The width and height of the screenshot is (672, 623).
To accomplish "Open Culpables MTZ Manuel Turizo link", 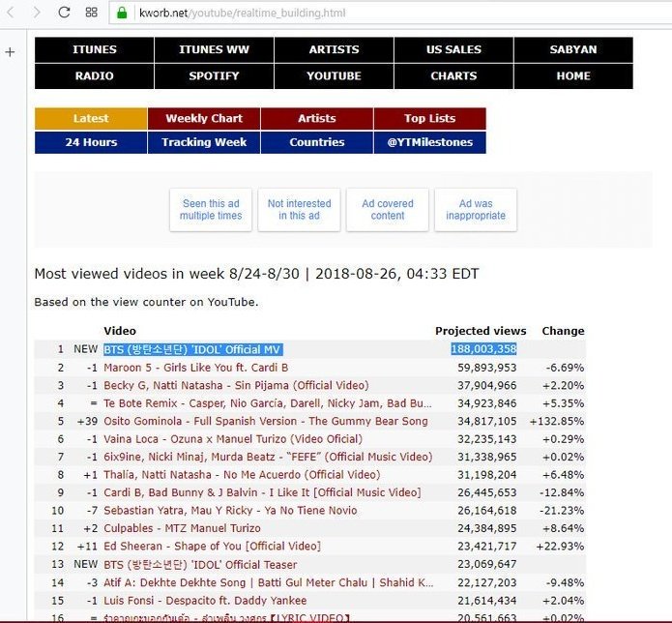I will pyautogui.click(x=182, y=528).
